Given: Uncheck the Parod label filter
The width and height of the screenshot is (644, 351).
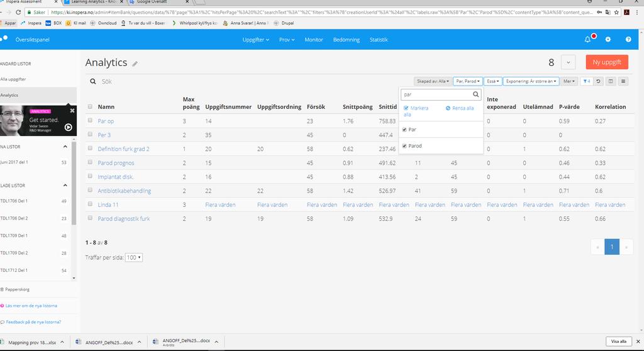Looking at the screenshot, I should (404, 146).
